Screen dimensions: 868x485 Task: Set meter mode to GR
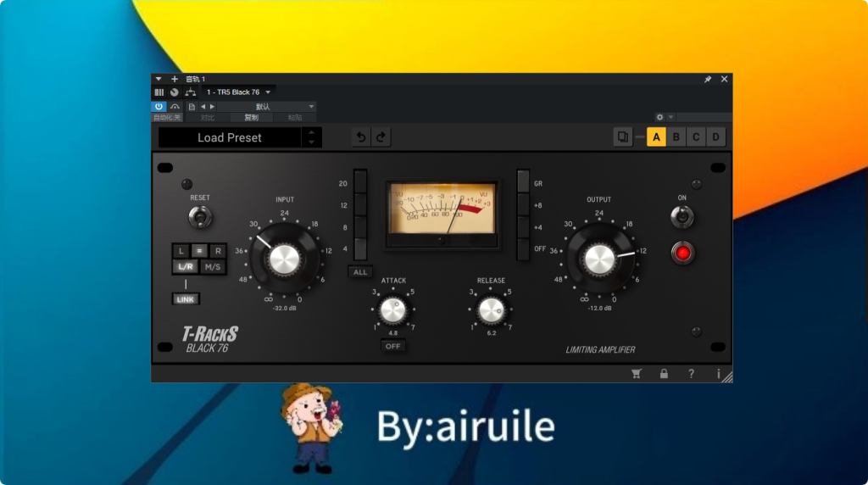[523, 182]
